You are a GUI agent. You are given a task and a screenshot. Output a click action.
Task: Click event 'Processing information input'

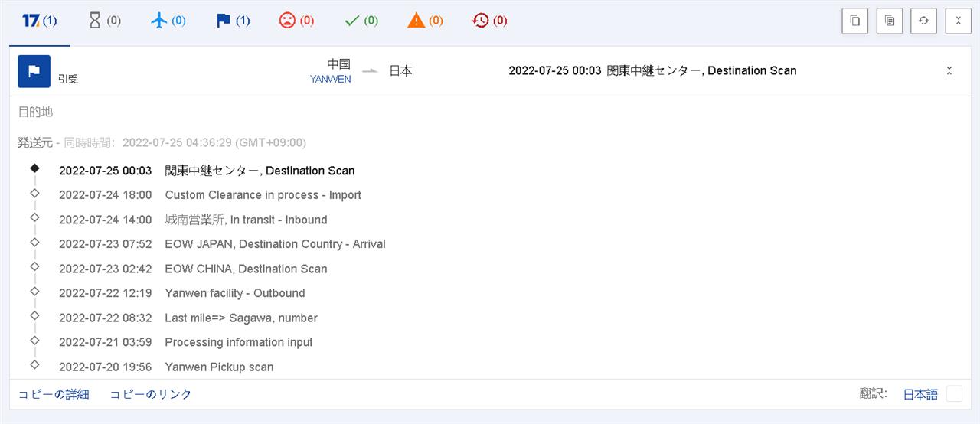239,342
